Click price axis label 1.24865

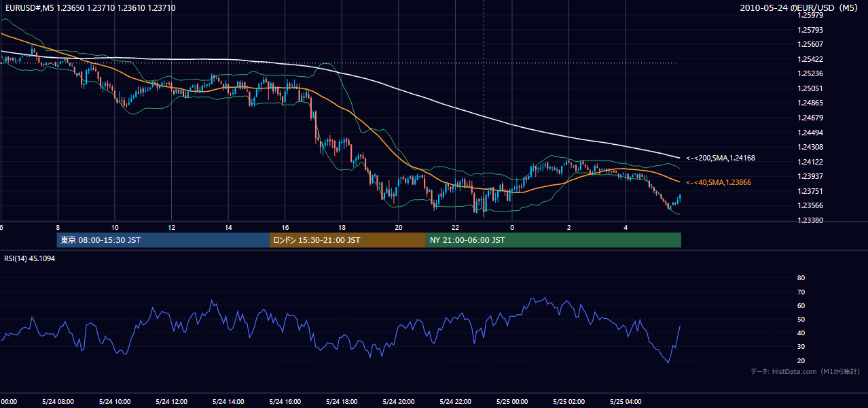[810, 103]
